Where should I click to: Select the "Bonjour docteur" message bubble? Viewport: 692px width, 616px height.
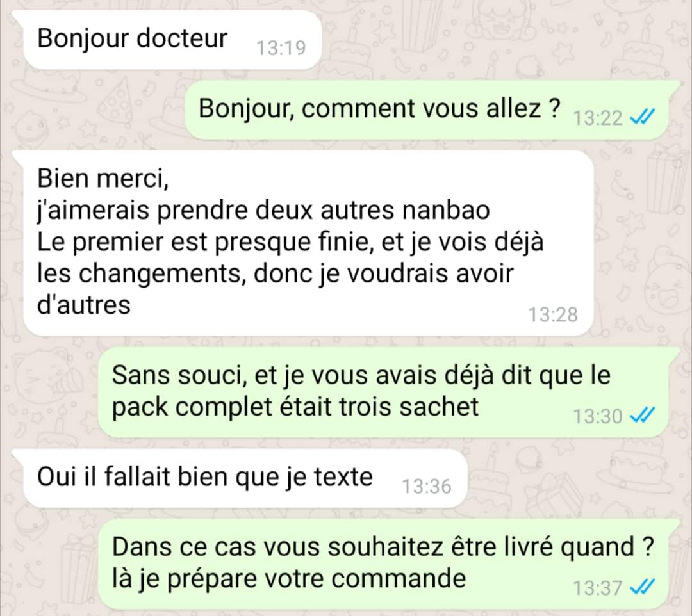tap(172, 40)
